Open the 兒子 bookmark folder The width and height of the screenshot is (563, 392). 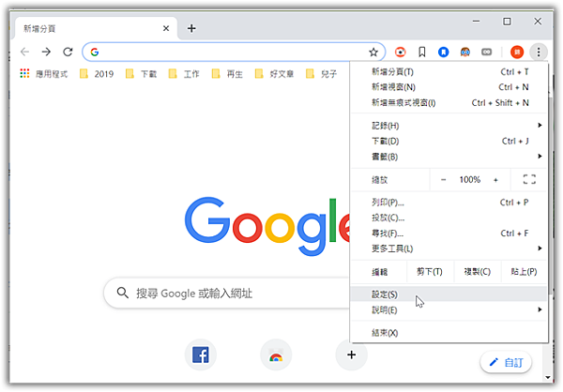coord(321,74)
